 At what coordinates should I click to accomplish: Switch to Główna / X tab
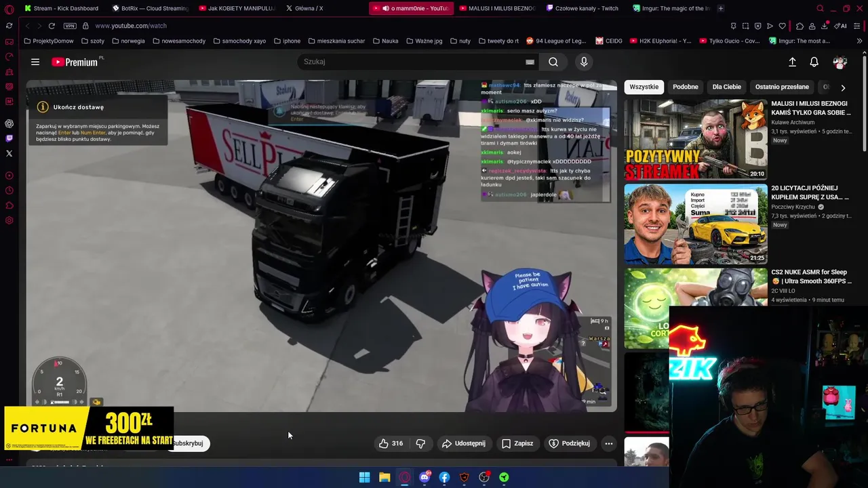pyautogui.click(x=305, y=8)
